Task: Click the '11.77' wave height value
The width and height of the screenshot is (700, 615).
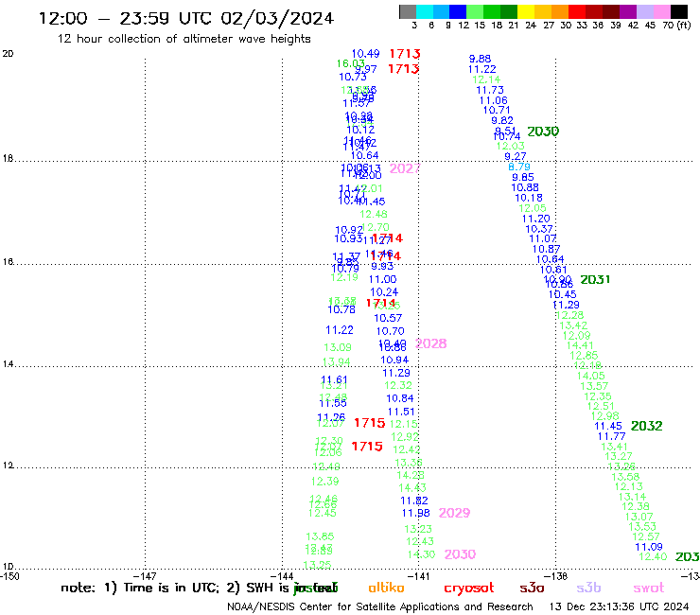Action: coord(612,436)
